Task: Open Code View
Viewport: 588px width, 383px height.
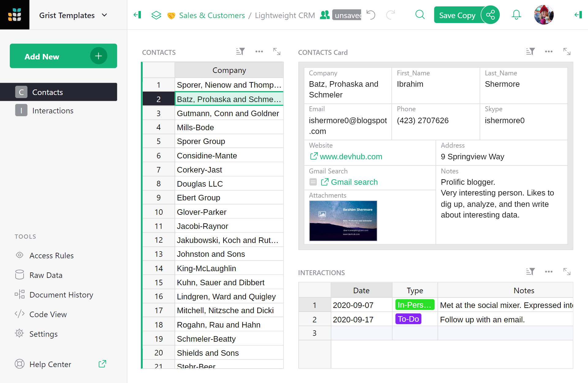Action: (x=41, y=314)
